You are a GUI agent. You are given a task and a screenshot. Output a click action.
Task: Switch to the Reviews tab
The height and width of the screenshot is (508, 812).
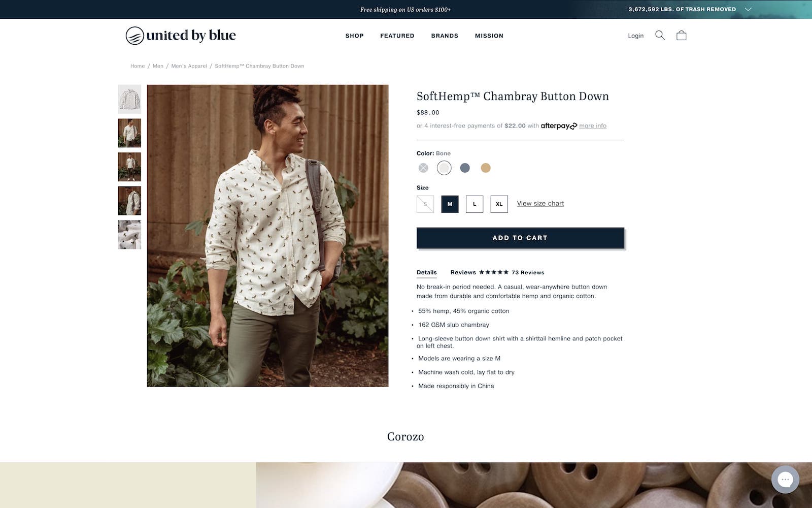[x=463, y=272]
